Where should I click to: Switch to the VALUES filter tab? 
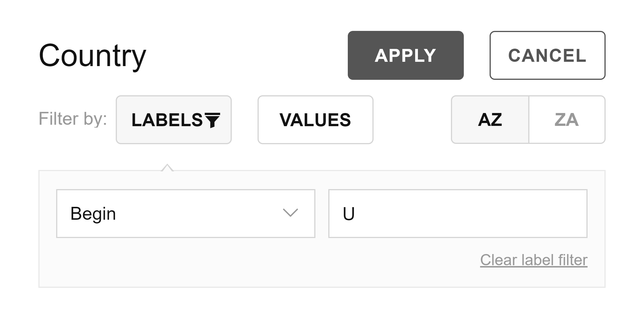(315, 120)
